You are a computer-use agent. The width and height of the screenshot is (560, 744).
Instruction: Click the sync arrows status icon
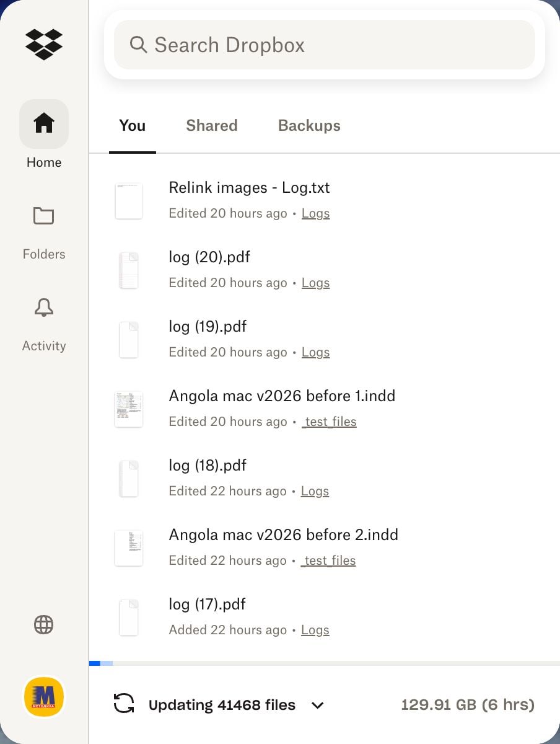pyautogui.click(x=124, y=704)
